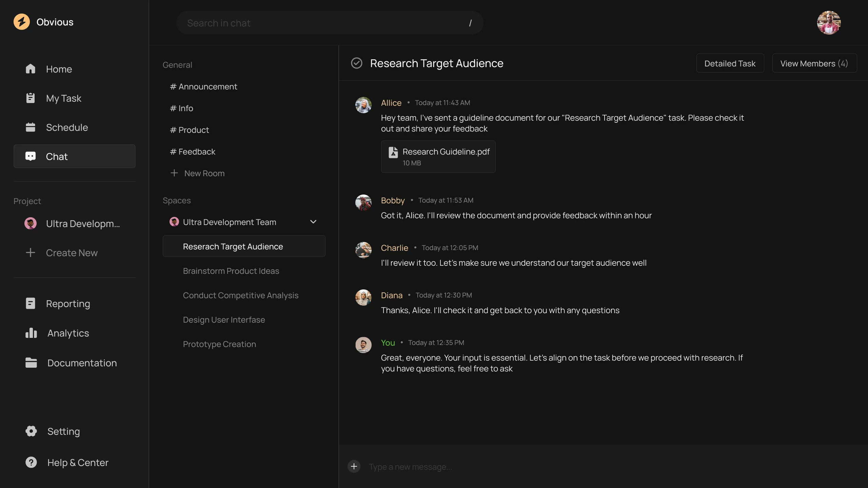Viewport: 868px width, 488px height.
Task: Open the Schedule calendar icon
Action: (x=31, y=127)
